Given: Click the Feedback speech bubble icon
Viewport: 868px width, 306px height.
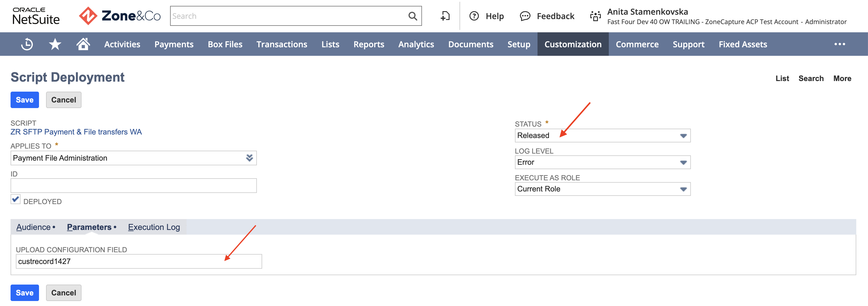Looking at the screenshot, I should 525,16.
